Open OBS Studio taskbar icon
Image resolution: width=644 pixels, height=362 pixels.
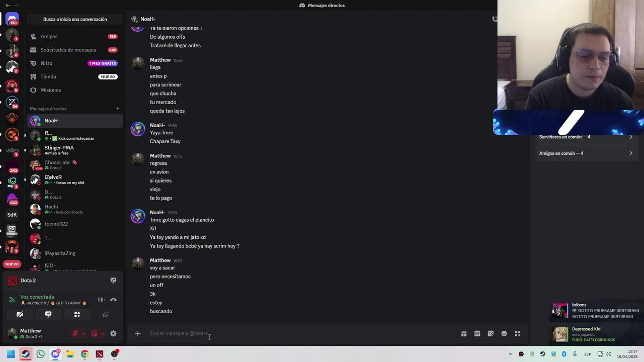[115, 354]
